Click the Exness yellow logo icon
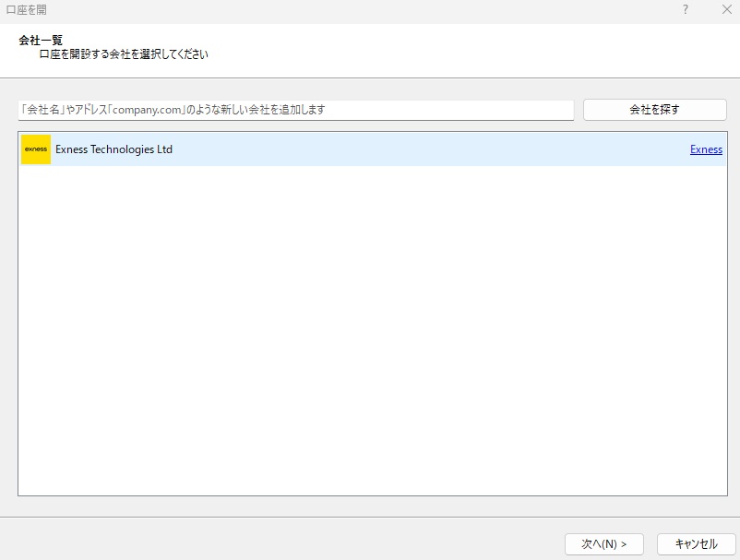740x560 pixels. [x=36, y=149]
